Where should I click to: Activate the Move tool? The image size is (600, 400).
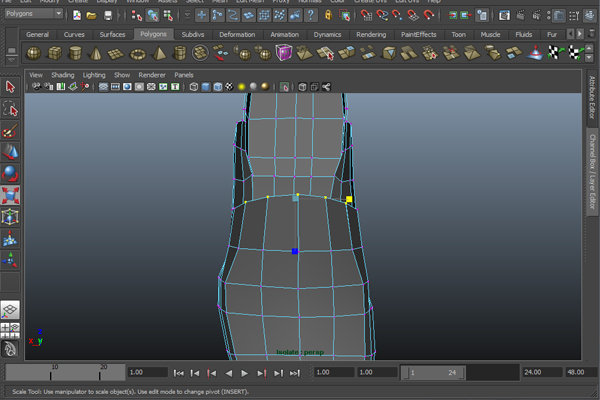[10, 152]
